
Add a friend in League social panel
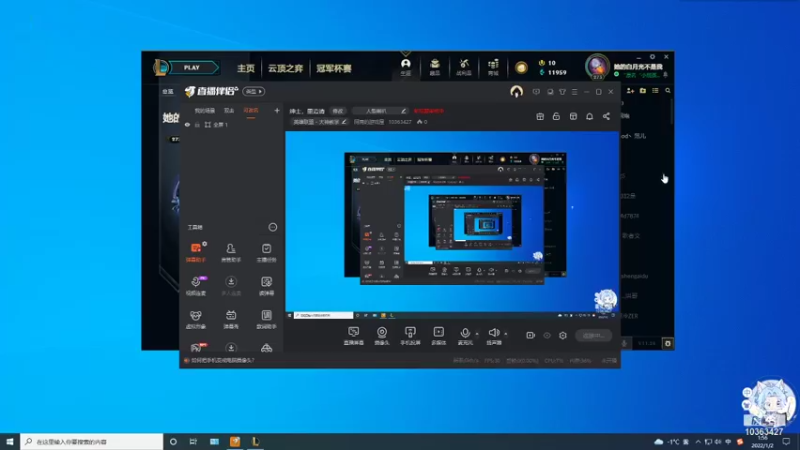[630, 91]
